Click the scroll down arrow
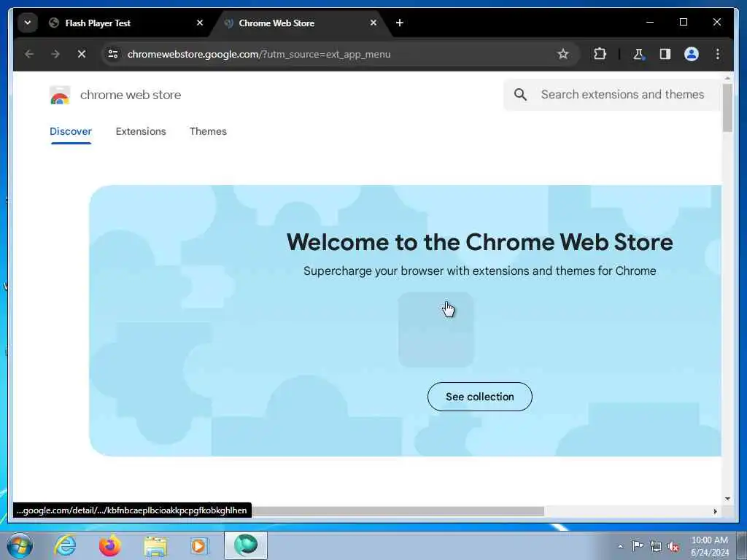 [x=727, y=499]
